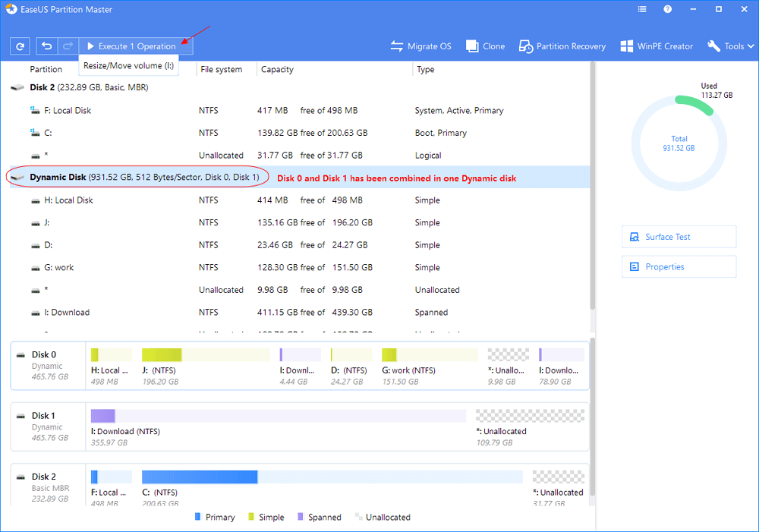Open disk Properties
759x532 pixels.
click(x=679, y=266)
